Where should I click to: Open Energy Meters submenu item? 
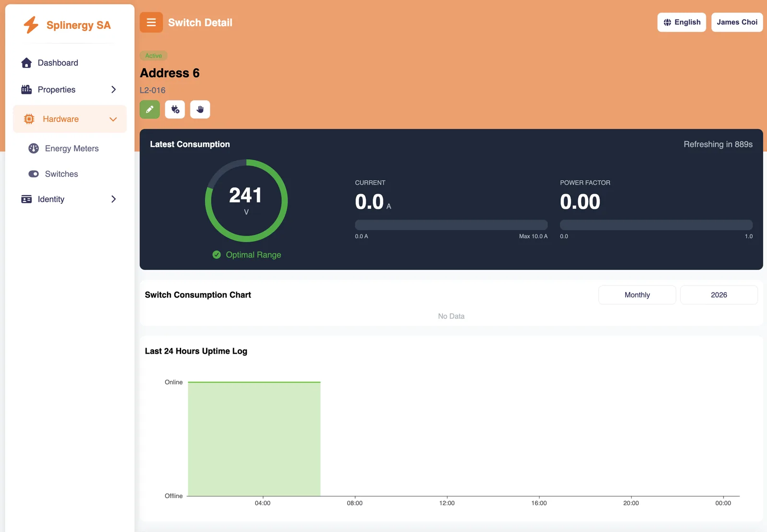click(72, 149)
